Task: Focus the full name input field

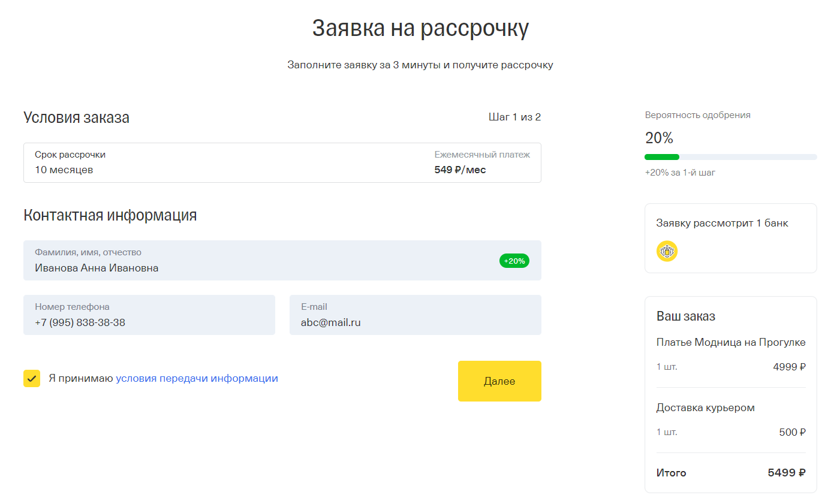Action: [x=282, y=260]
